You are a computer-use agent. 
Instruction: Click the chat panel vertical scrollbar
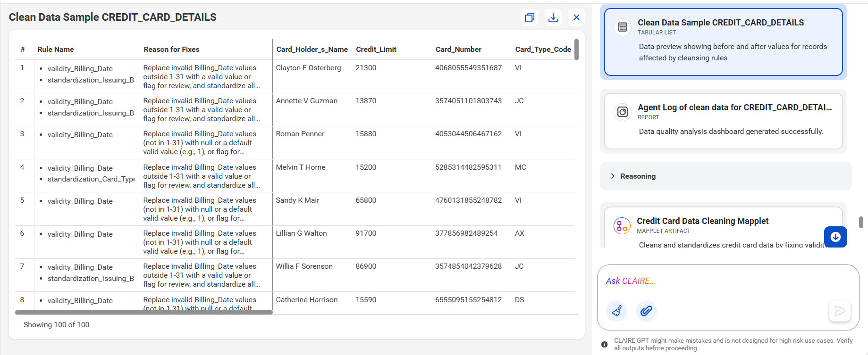[861, 223]
